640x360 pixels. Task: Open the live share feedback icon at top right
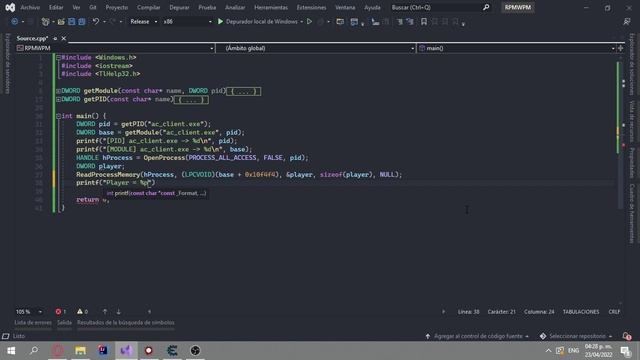click(627, 22)
